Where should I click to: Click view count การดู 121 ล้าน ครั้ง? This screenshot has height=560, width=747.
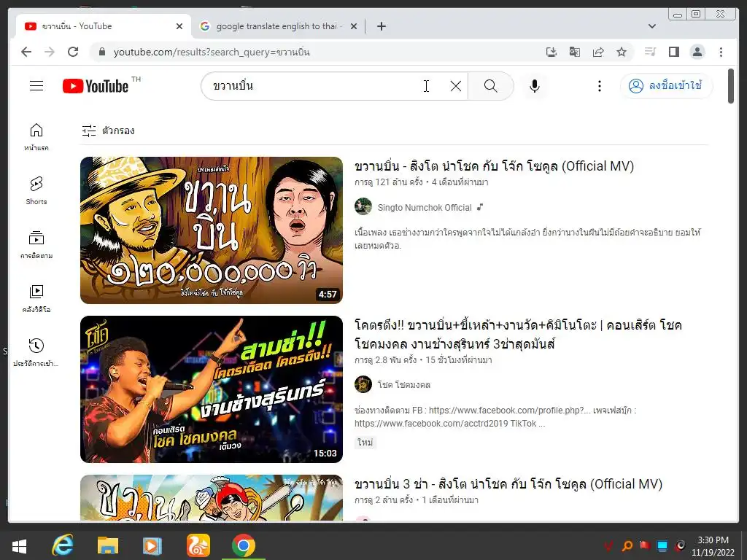(x=388, y=182)
